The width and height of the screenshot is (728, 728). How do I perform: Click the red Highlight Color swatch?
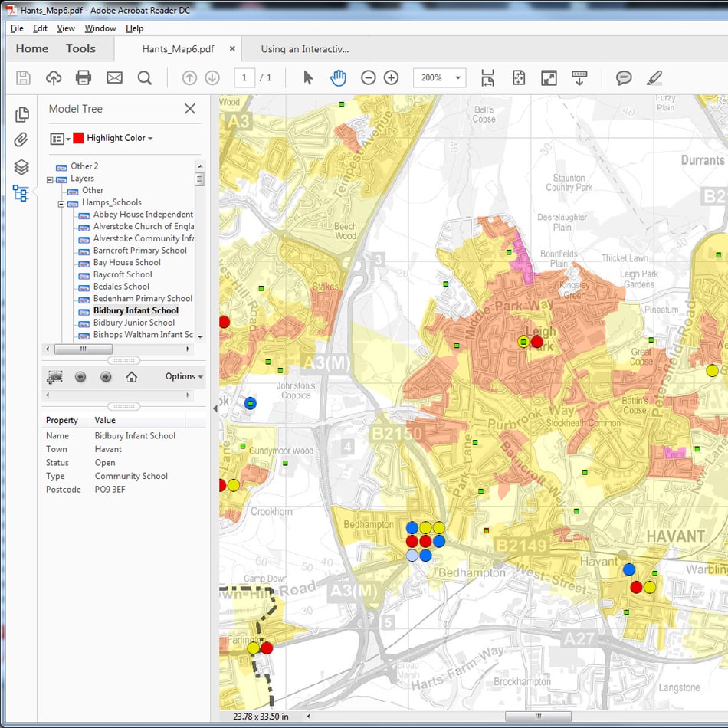(78, 138)
